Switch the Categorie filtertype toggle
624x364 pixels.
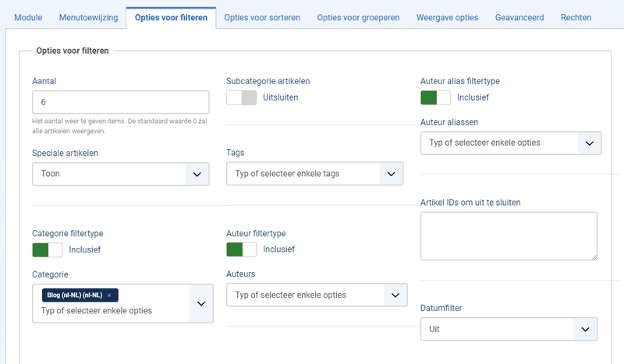[x=48, y=250]
